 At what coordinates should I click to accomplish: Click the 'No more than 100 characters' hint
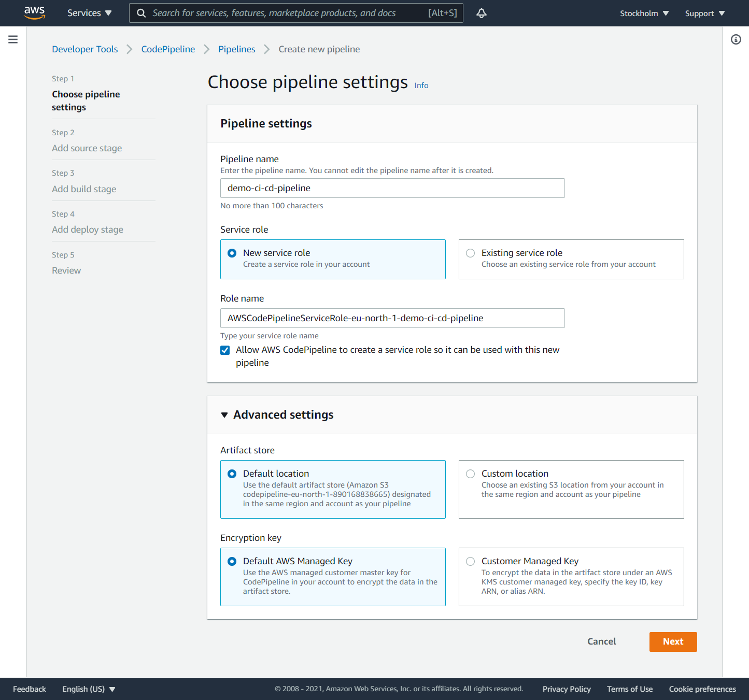coord(272,206)
